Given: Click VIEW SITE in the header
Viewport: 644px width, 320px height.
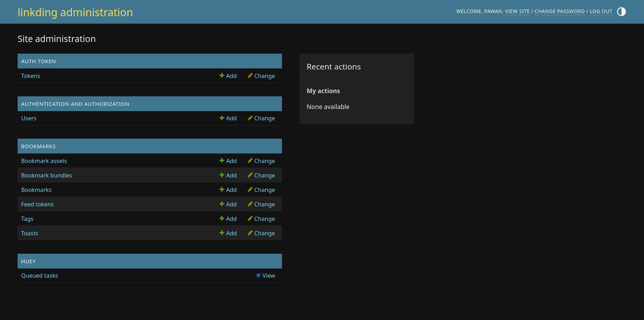Looking at the screenshot, I should (517, 11).
